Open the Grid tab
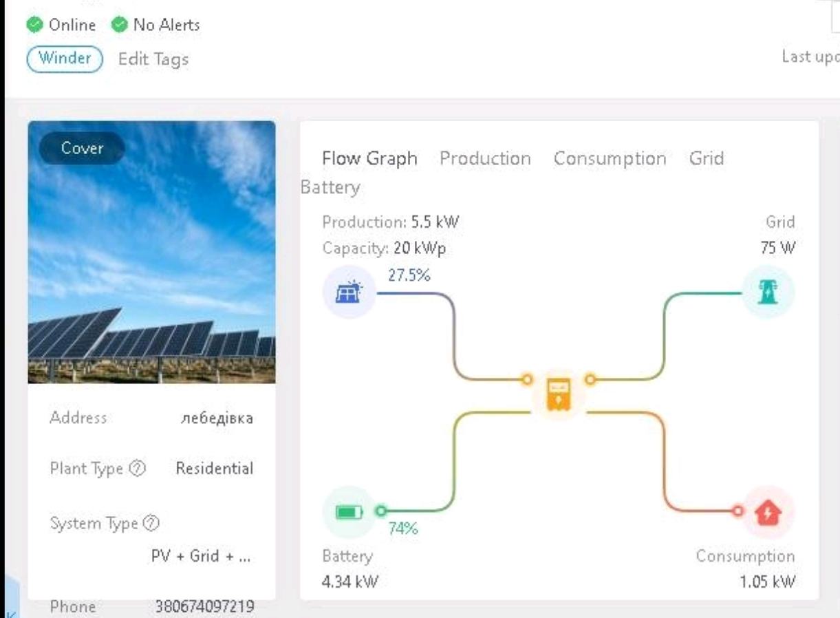Screen dimensions: 840x618 (706, 159)
